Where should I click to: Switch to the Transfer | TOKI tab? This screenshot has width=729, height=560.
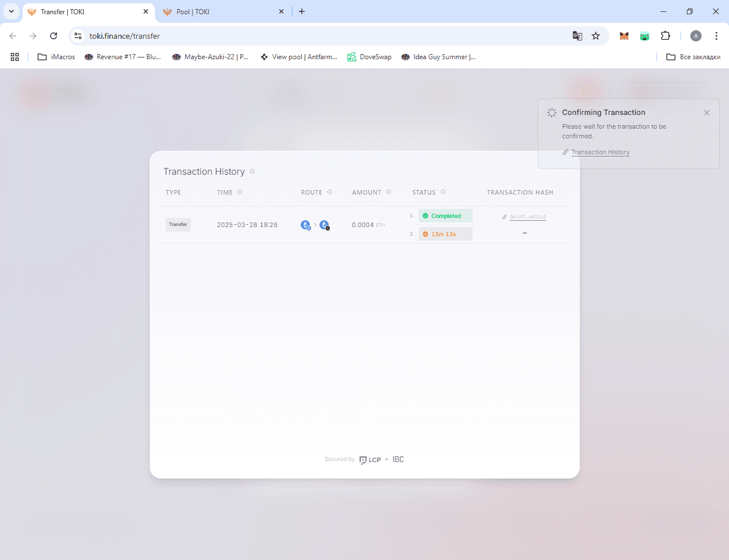[x=88, y=11]
